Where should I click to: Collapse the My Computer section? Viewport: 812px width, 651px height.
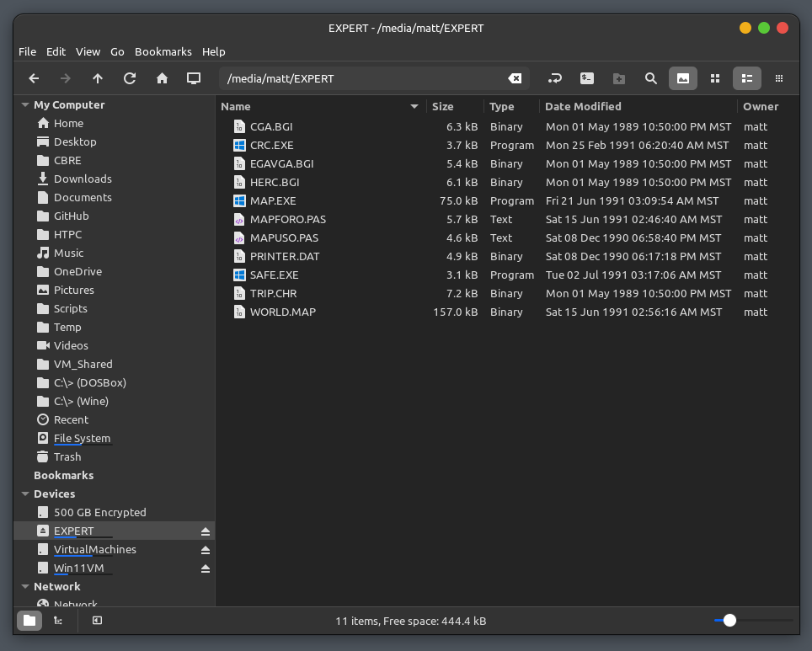coord(24,105)
